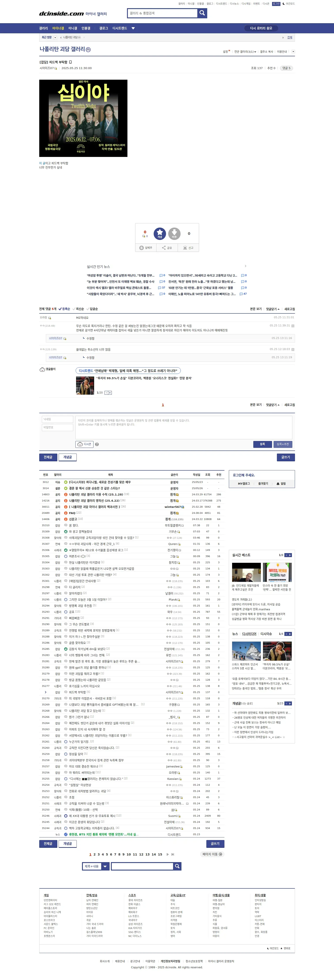Click next arrow in 뉴스 panel
Image resolution: width=334 pixels, height=980 pixels.
coord(290,634)
